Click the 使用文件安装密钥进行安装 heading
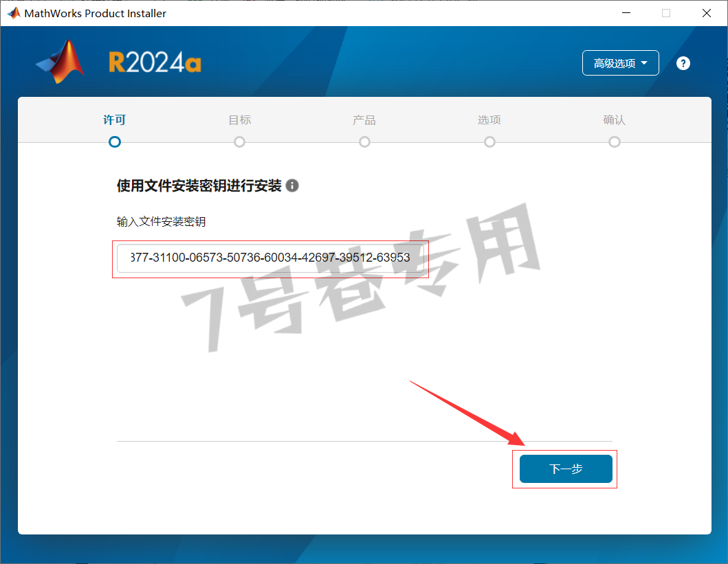Screen dimensions: 728x564 (199, 185)
